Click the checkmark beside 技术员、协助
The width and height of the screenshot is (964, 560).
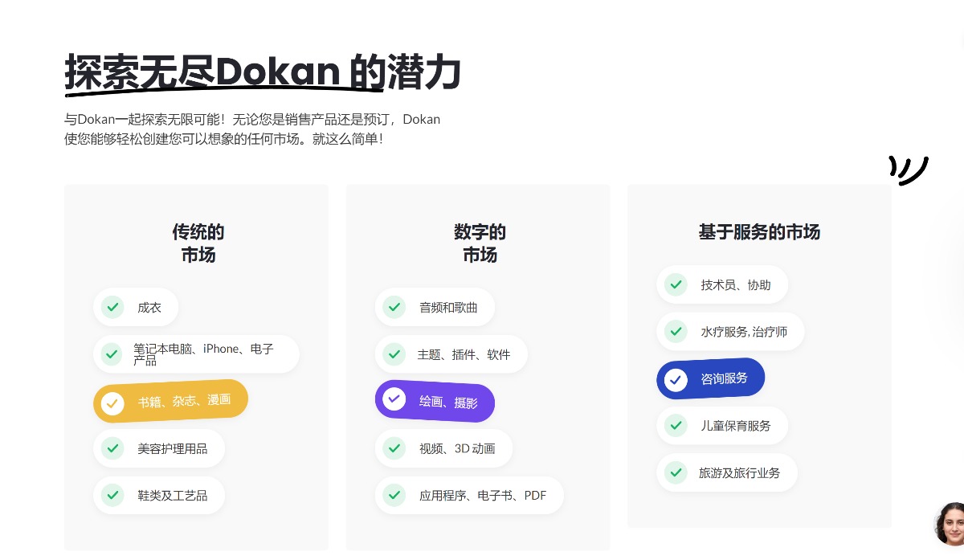(x=676, y=284)
